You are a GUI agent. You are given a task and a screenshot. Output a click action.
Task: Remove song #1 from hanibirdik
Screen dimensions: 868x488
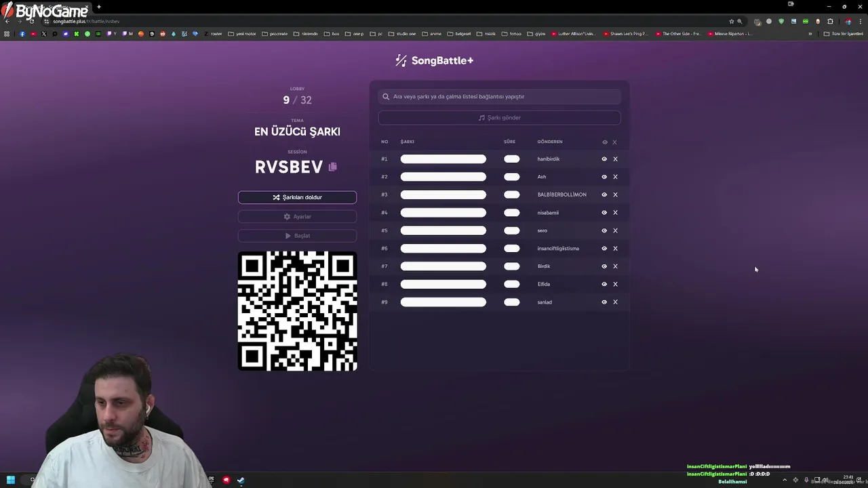[615, 159]
